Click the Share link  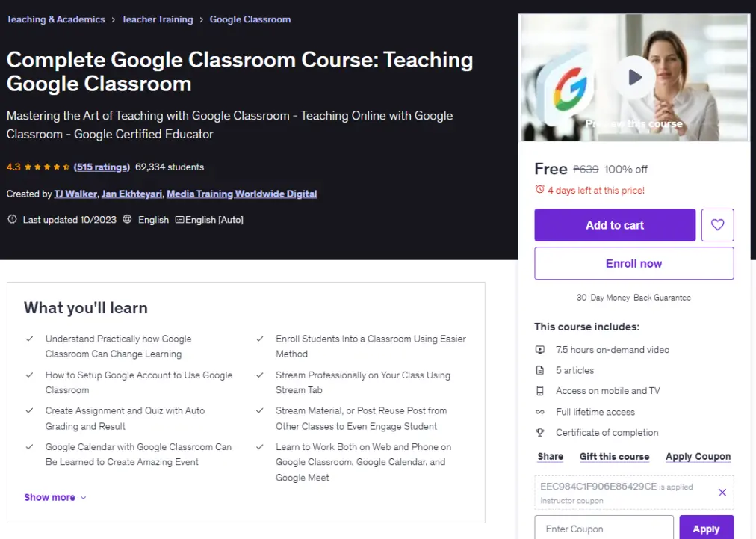click(550, 457)
